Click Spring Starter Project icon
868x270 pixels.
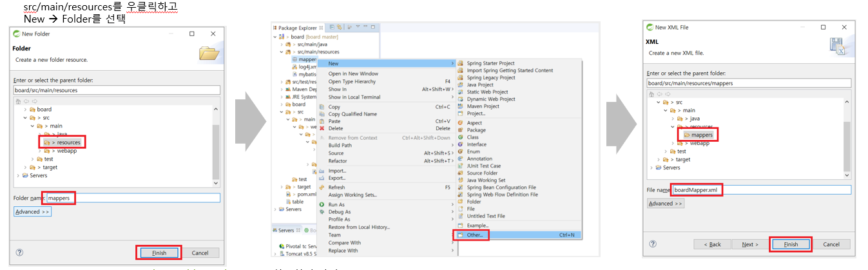pos(461,63)
